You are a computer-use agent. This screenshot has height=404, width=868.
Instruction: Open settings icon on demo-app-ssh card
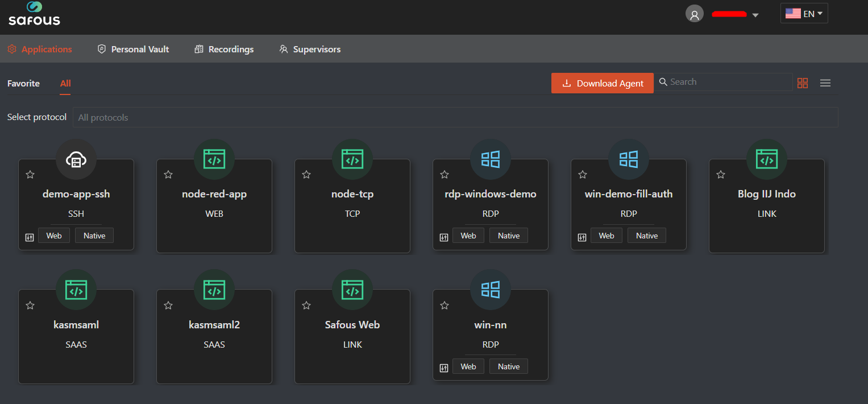30,237
